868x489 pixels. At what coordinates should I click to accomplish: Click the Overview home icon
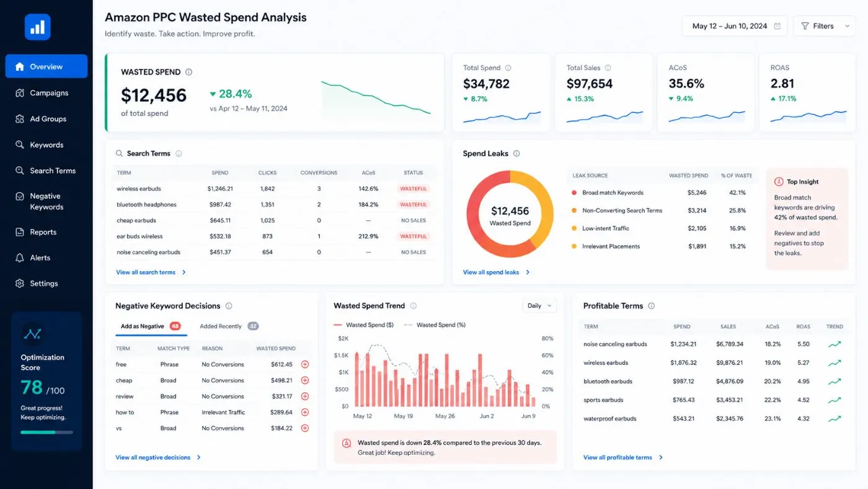19,66
